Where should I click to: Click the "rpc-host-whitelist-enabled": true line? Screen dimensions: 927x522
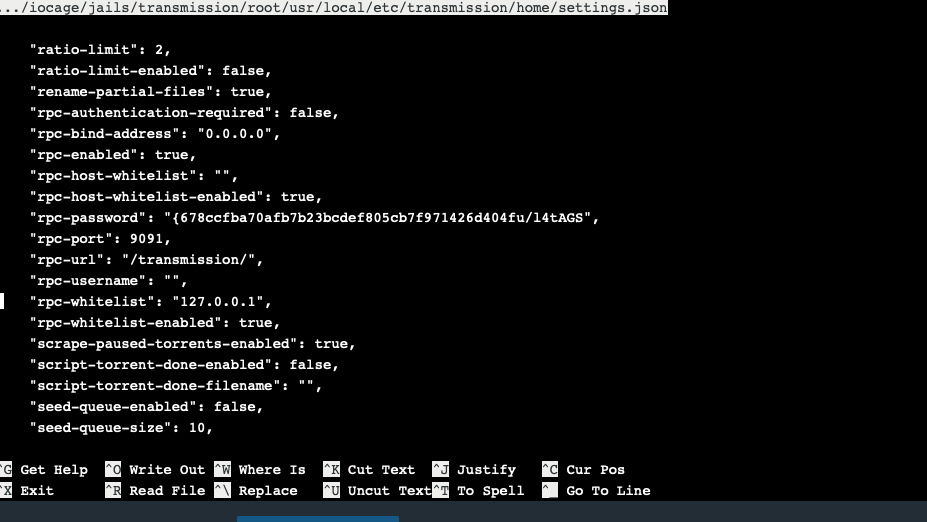(176, 197)
